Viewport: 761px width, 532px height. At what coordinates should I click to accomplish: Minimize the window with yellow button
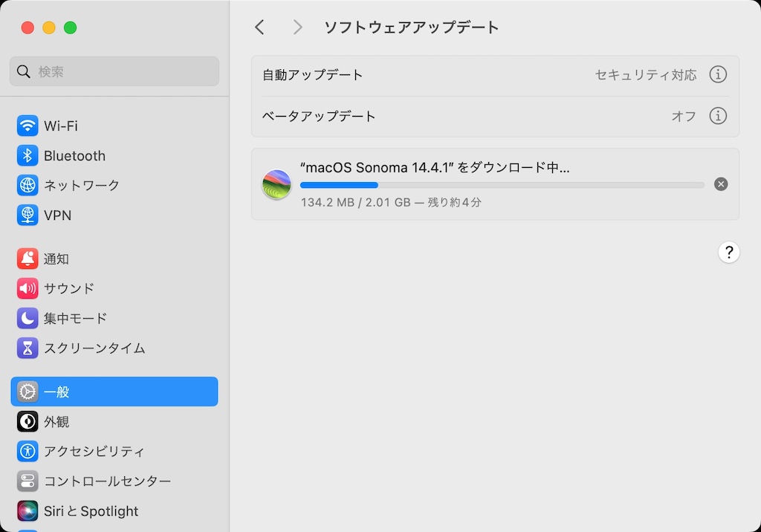(49, 27)
